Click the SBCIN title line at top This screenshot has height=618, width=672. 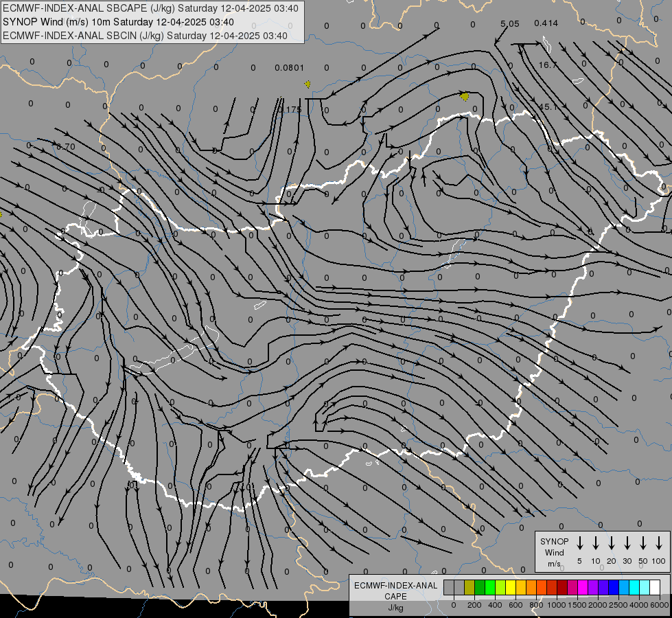tap(145, 36)
